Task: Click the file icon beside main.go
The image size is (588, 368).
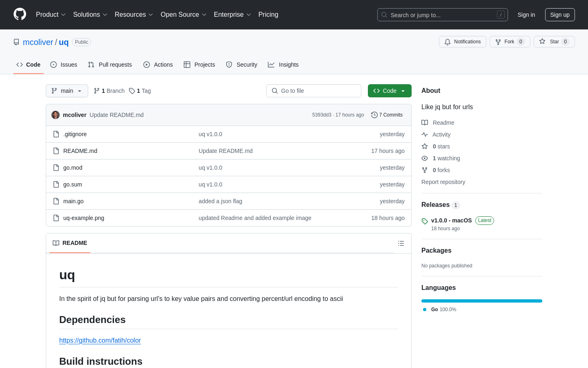Action: tap(56, 201)
